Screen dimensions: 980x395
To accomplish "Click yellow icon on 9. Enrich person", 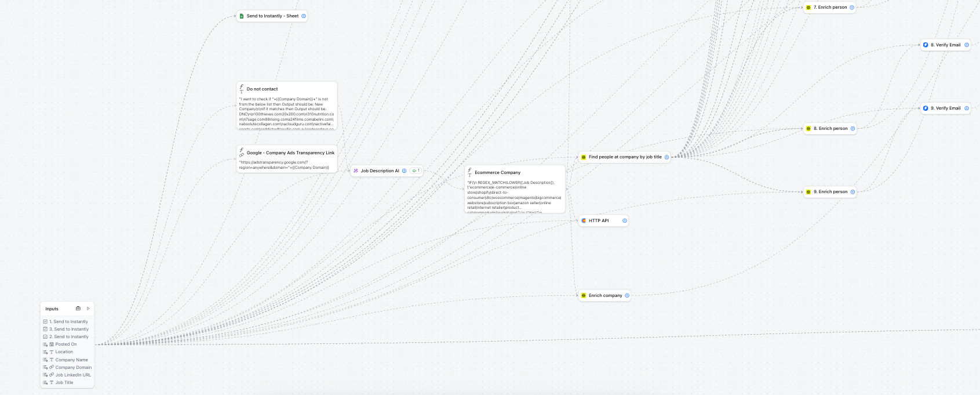I will pos(808,192).
